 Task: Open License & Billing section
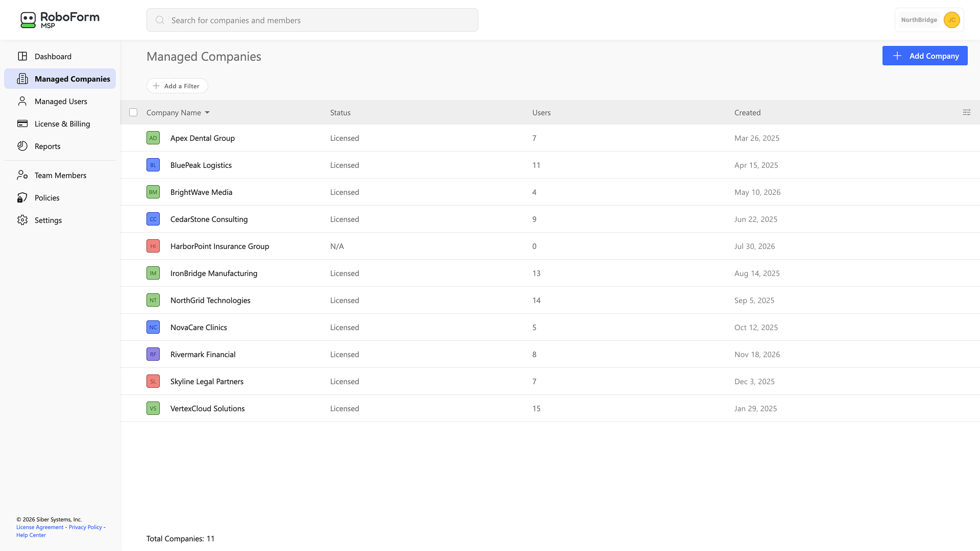[x=60, y=123]
